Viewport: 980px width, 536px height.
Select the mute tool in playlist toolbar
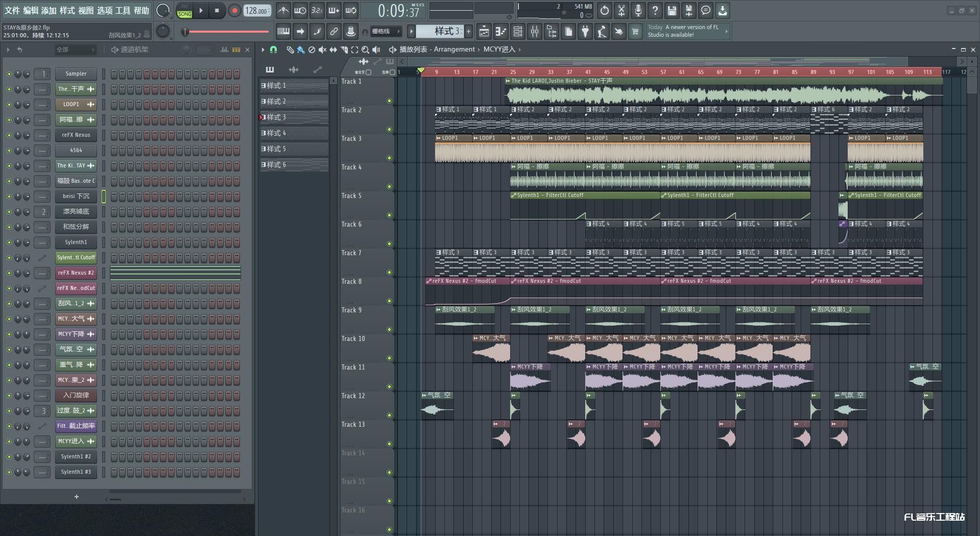(322, 50)
